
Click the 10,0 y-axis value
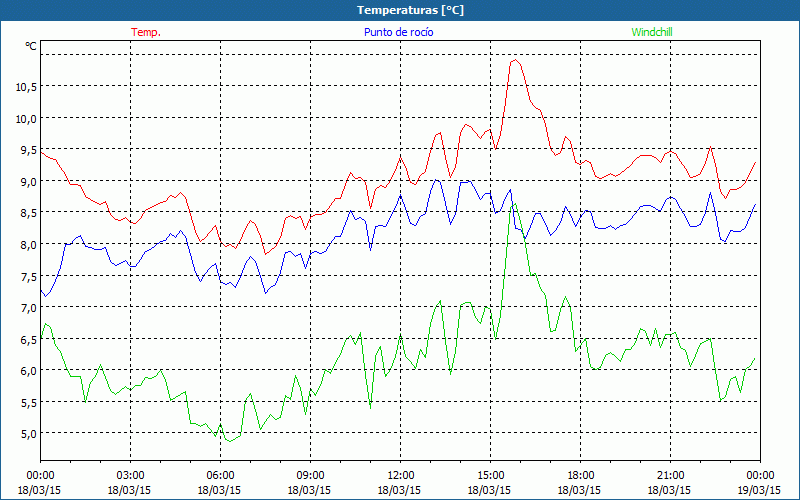pyautogui.click(x=26, y=118)
